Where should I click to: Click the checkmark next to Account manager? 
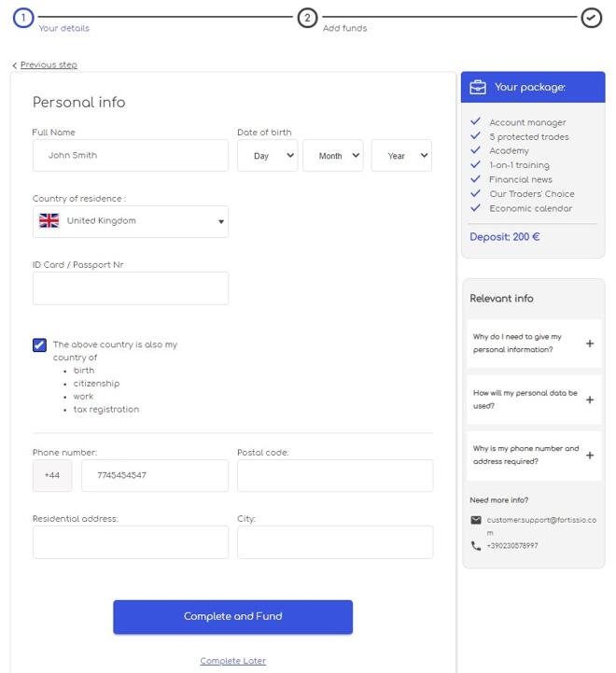pos(476,122)
